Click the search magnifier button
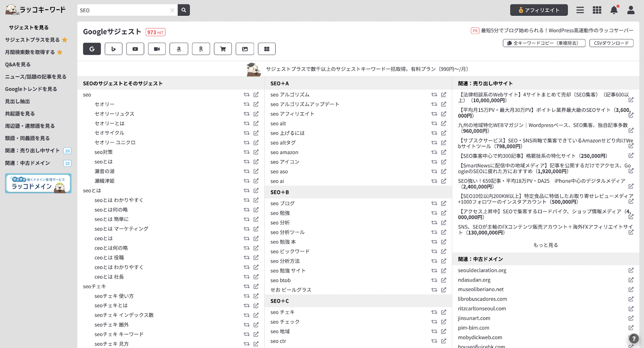644x348 pixels. [184, 10]
